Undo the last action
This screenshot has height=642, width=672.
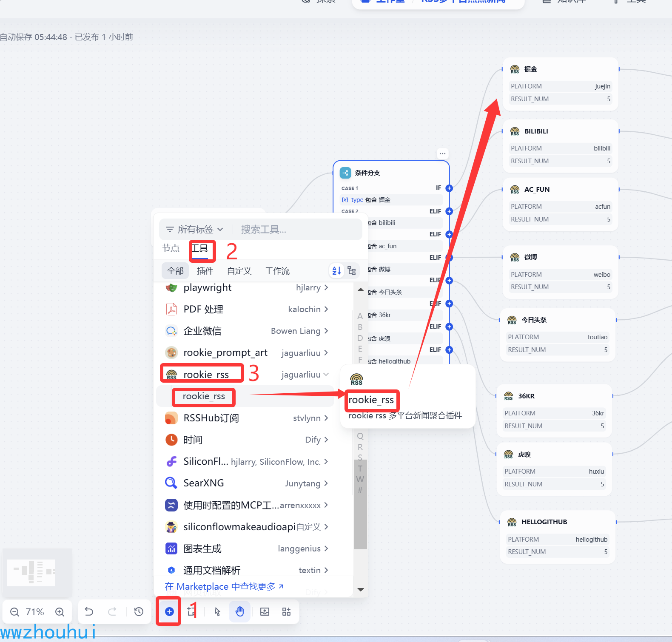pyautogui.click(x=89, y=611)
